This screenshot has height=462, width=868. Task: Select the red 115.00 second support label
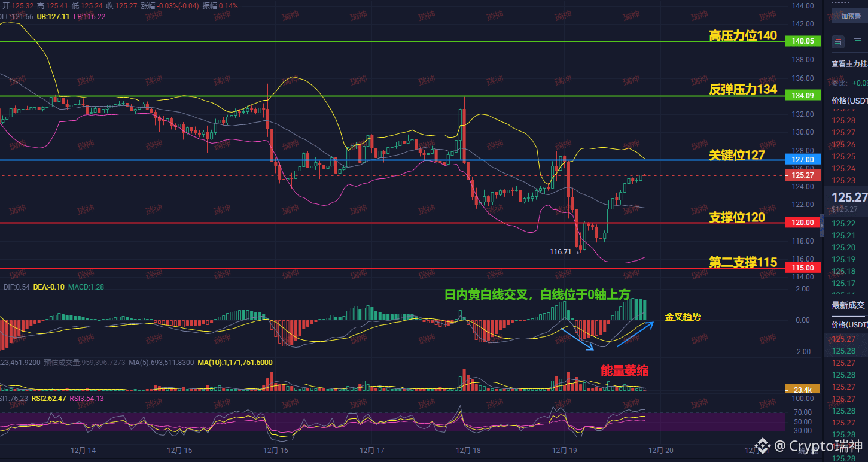pos(802,268)
